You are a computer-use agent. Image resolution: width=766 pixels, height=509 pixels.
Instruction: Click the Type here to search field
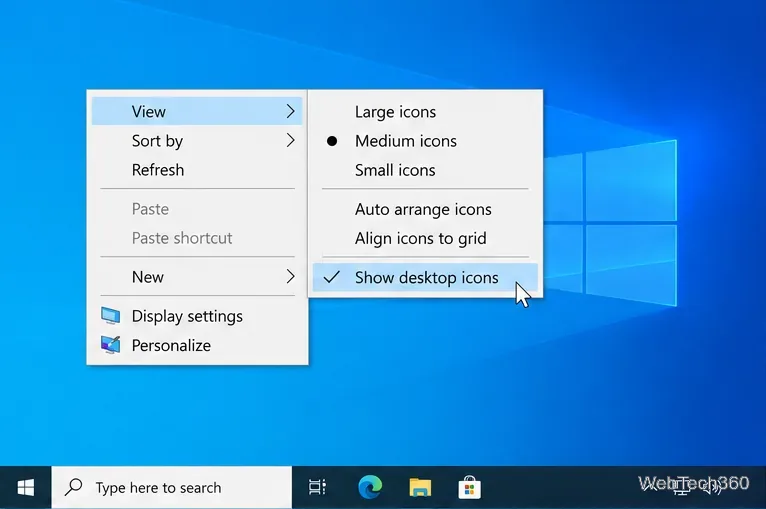click(171, 488)
